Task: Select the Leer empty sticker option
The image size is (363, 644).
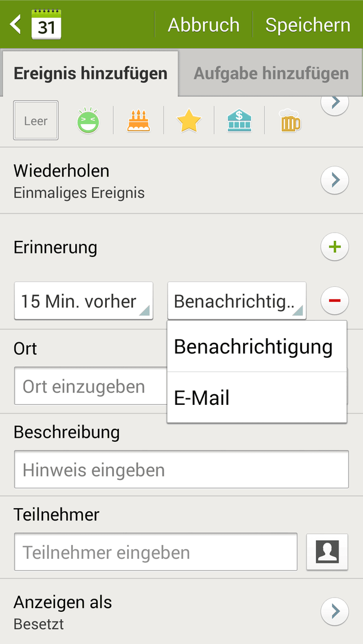Action: [x=36, y=120]
